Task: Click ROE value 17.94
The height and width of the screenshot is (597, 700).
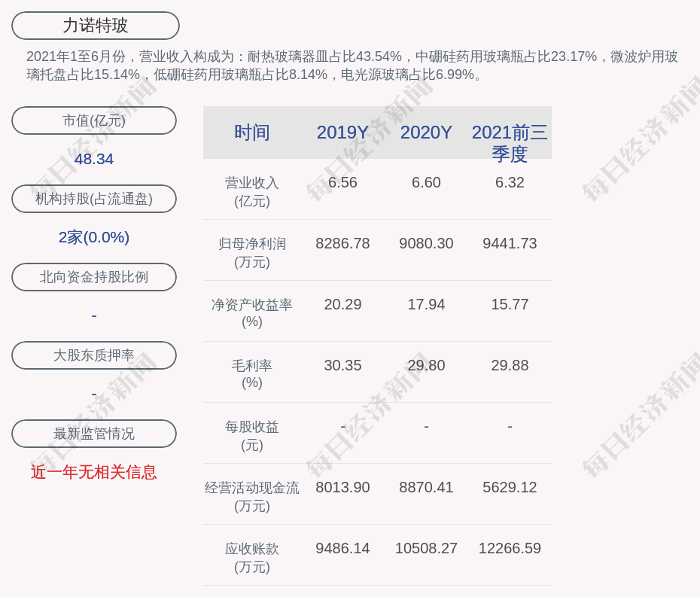Action: (x=426, y=305)
